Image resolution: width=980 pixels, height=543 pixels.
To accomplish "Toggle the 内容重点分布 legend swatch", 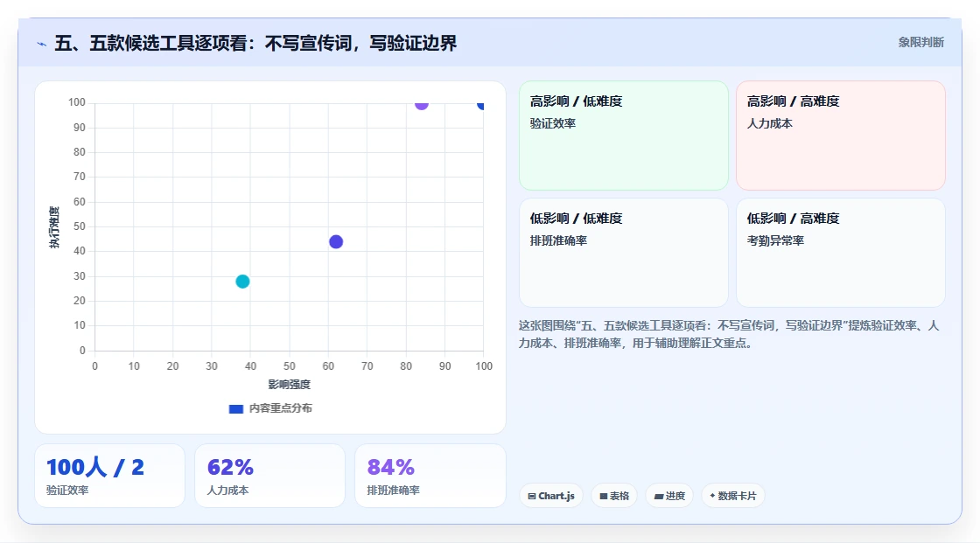I will tap(235, 408).
